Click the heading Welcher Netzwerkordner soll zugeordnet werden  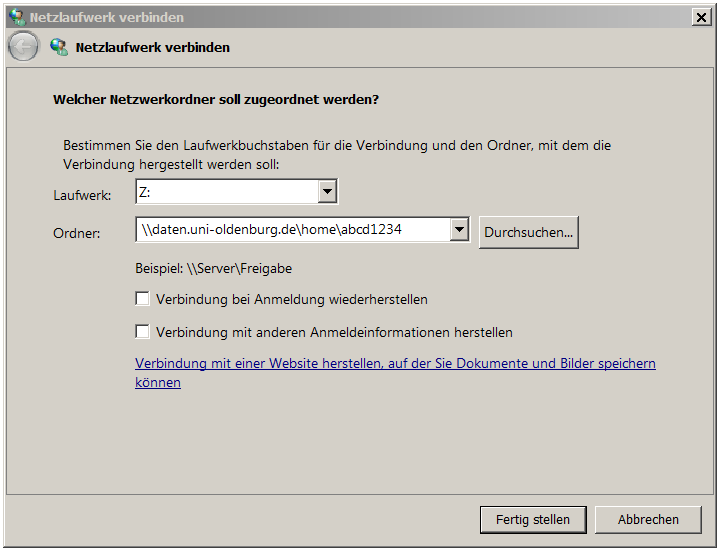(x=216, y=100)
